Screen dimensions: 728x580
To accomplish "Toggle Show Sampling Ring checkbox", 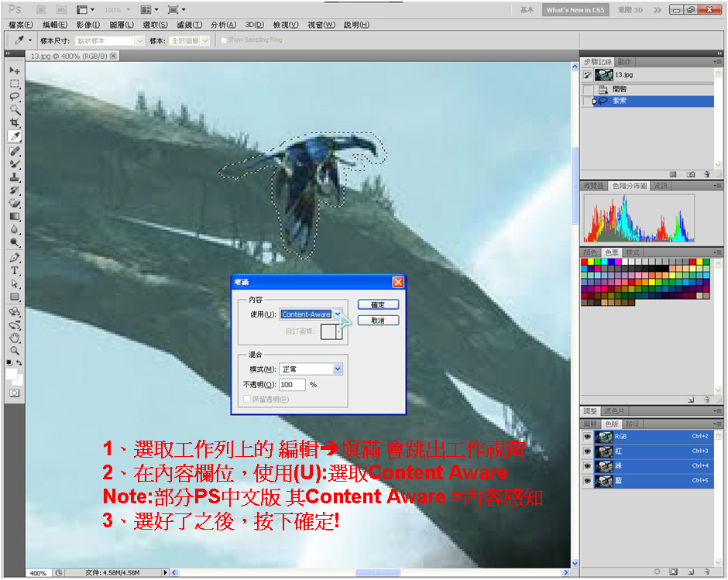I will 223,40.
